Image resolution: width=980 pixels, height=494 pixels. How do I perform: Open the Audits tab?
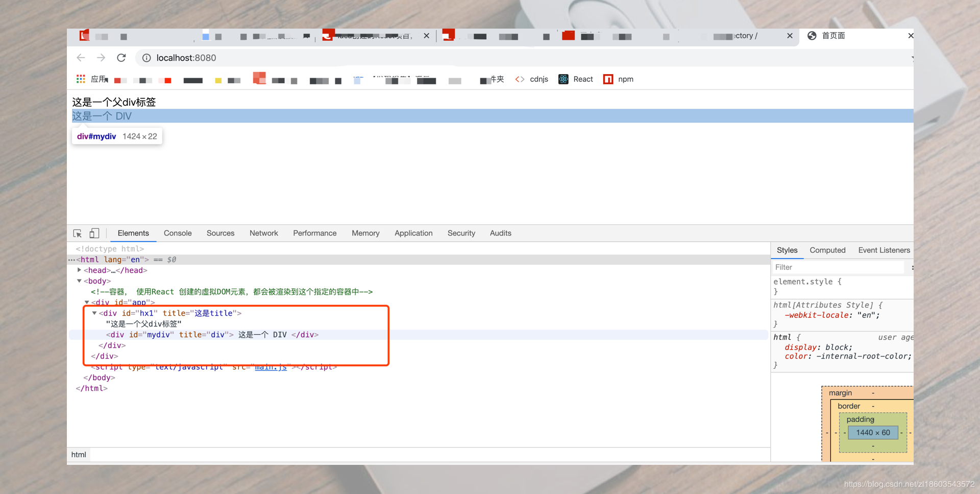[501, 233]
